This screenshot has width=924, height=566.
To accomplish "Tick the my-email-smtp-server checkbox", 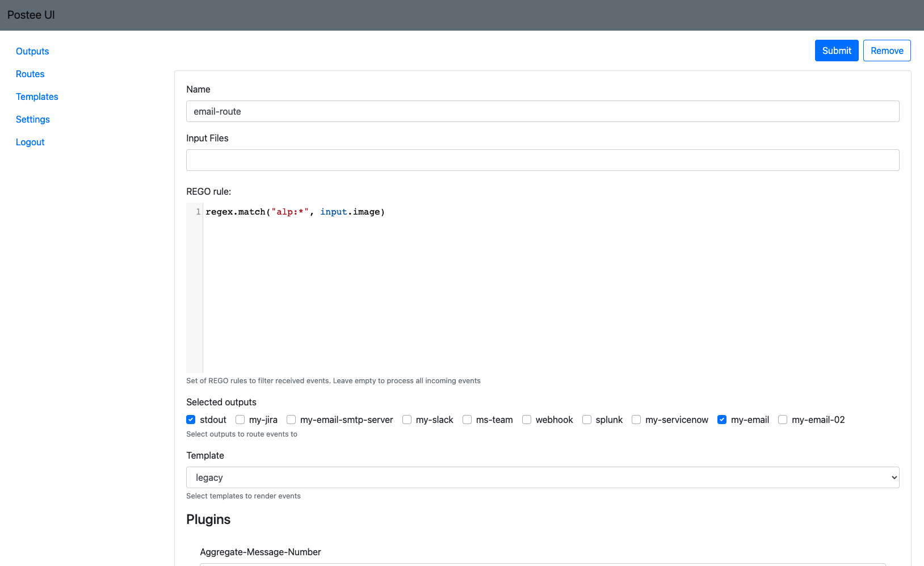I will [291, 420].
